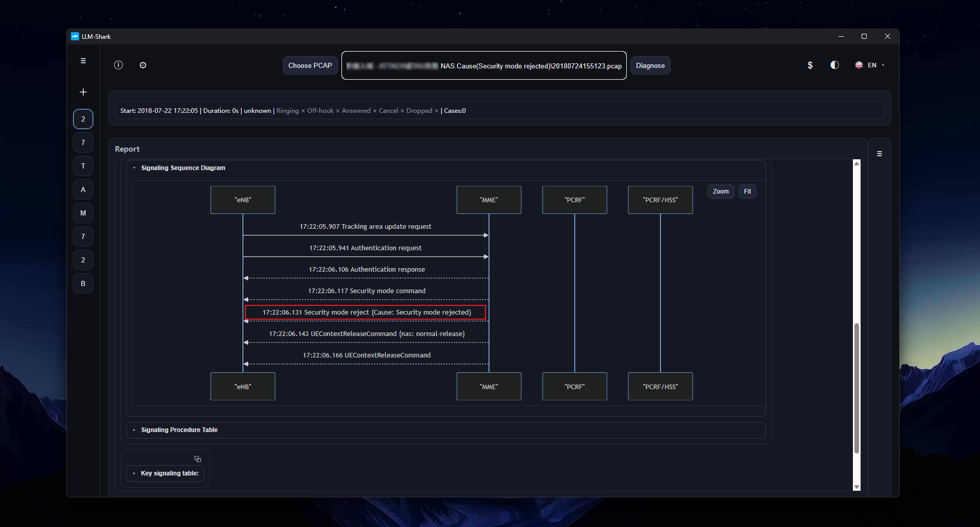980x527 pixels.
Task: Click the dollar sign cost icon
Action: pyautogui.click(x=810, y=65)
